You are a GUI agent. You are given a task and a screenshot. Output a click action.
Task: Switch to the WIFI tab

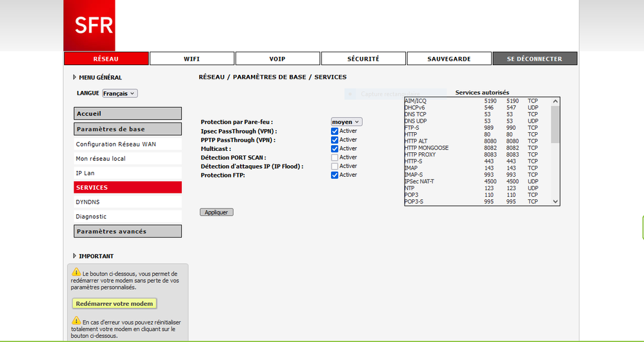192,59
